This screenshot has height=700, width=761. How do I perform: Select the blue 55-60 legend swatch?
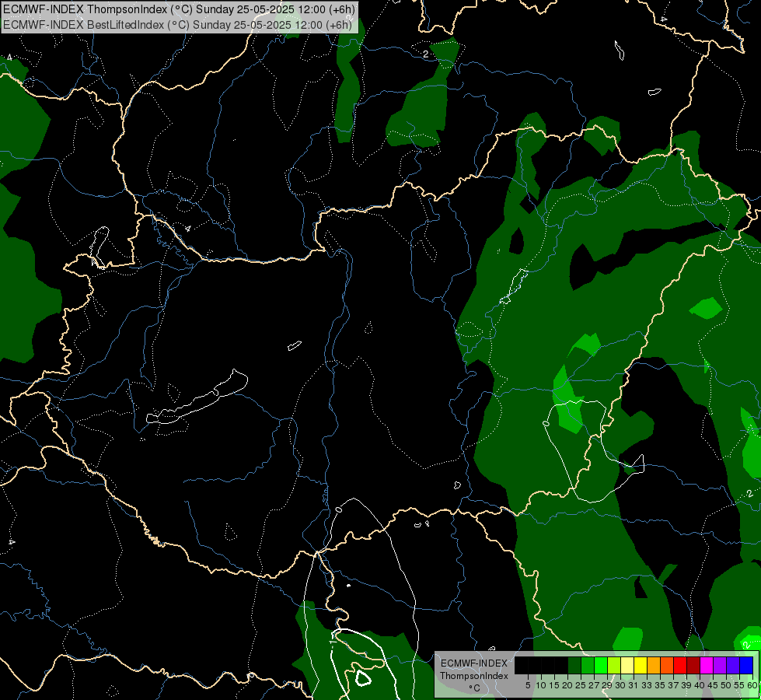pyautogui.click(x=746, y=665)
